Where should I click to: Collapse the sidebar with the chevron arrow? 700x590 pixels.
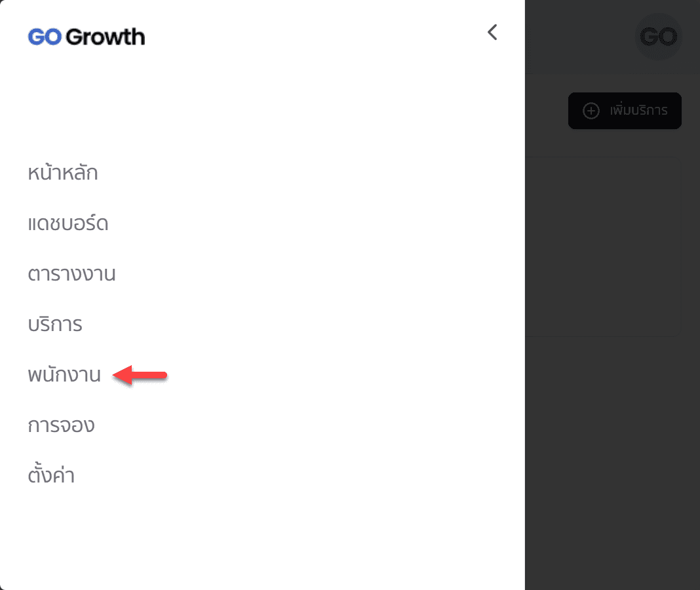click(x=492, y=32)
